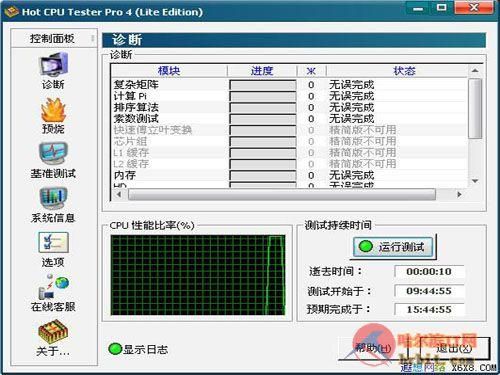The height and width of the screenshot is (375, 500).
Task: Click the list scroll down arrow
Action: click(475, 181)
